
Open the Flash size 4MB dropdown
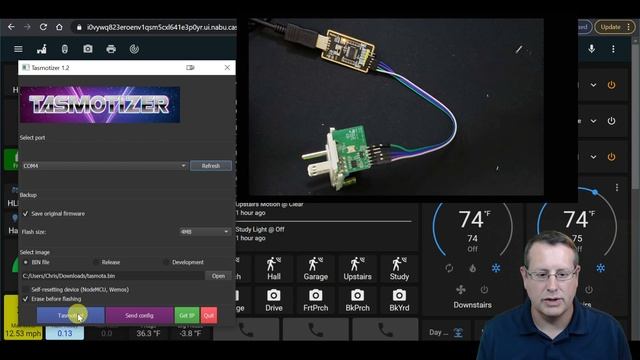click(204, 231)
